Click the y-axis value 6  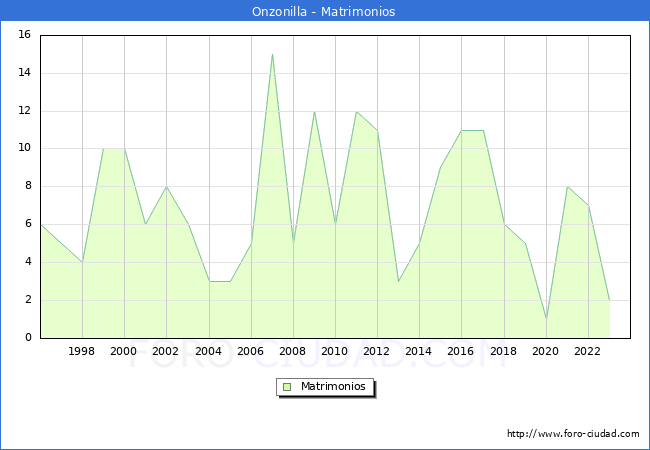tap(28, 224)
